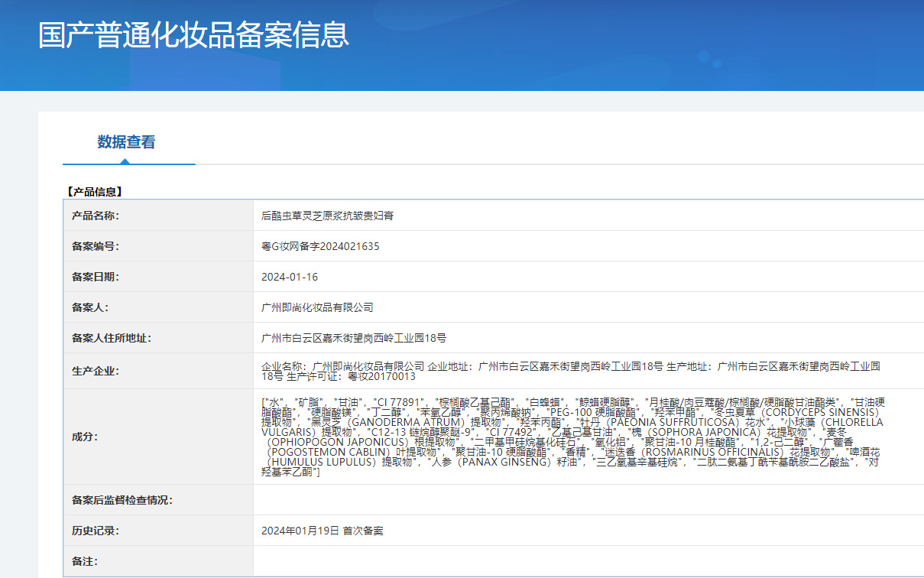Select the product name 后酷虫草灵芝原浆抗皱贵妇膏
Viewport: 924px width, 578px height.
pos(327,216)
